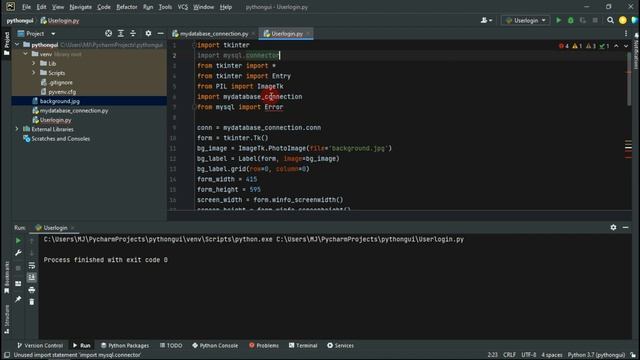Open the Python Console tool window
The image size is (640, 360).
pyautogui.click(x=215, y=345)
